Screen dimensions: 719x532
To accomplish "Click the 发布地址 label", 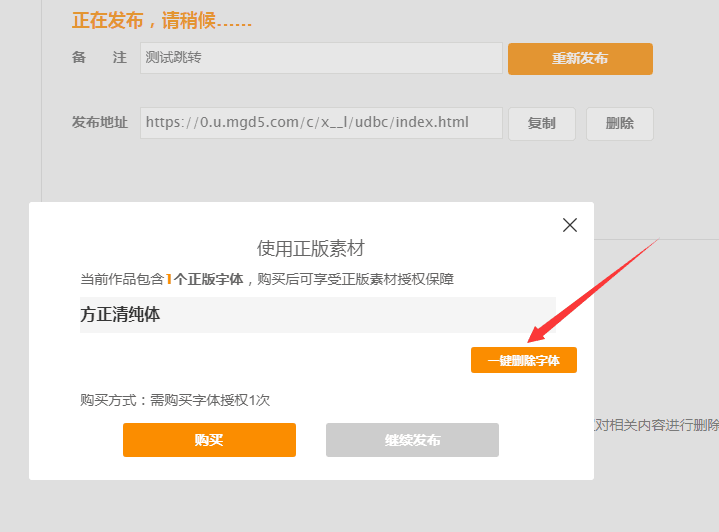I will 100,122.
